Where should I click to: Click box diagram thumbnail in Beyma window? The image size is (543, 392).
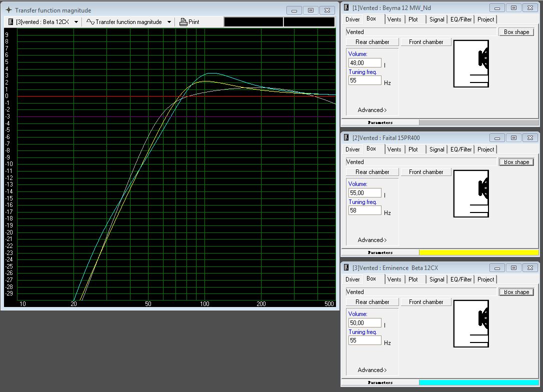[x=471, y=63]
